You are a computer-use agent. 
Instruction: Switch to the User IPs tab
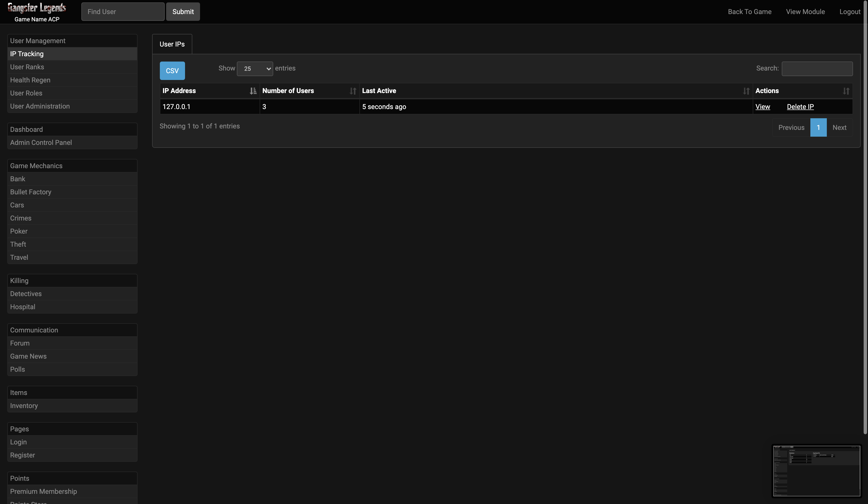coord(172,44)
